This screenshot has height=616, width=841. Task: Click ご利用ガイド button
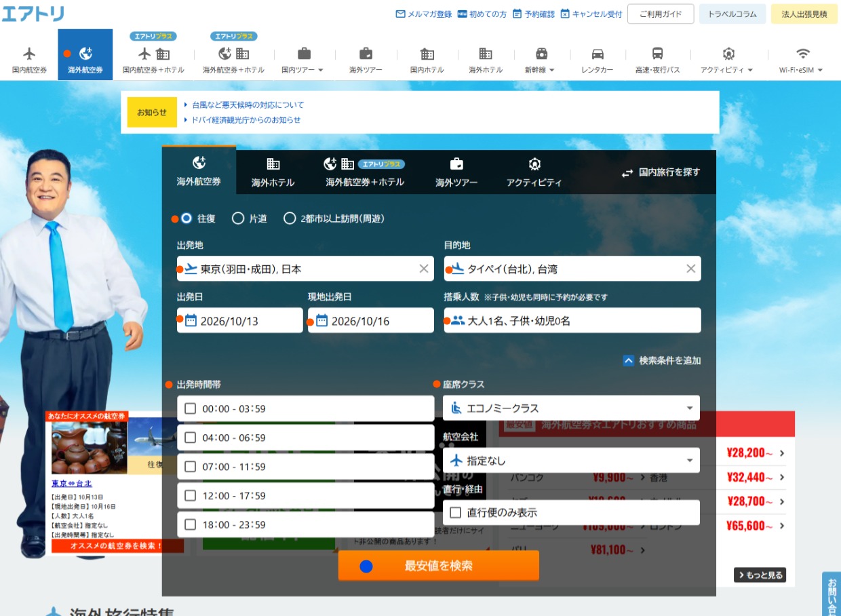[x=661, y=14]
